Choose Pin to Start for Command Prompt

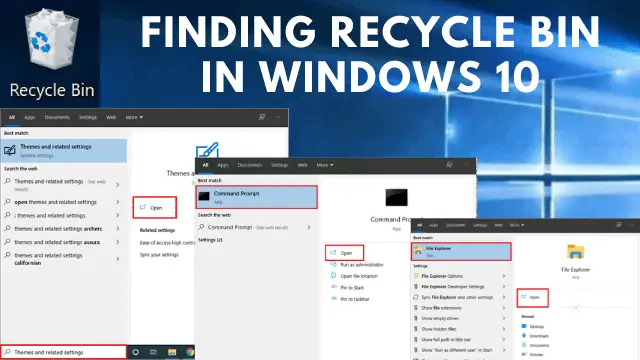(x=352, y=287)
